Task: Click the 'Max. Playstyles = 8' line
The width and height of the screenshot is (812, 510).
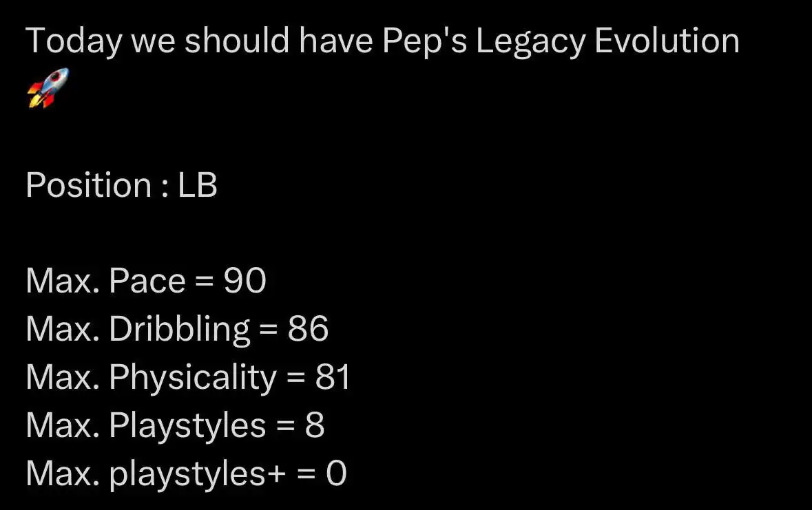Action: click(x=175, y=425)
